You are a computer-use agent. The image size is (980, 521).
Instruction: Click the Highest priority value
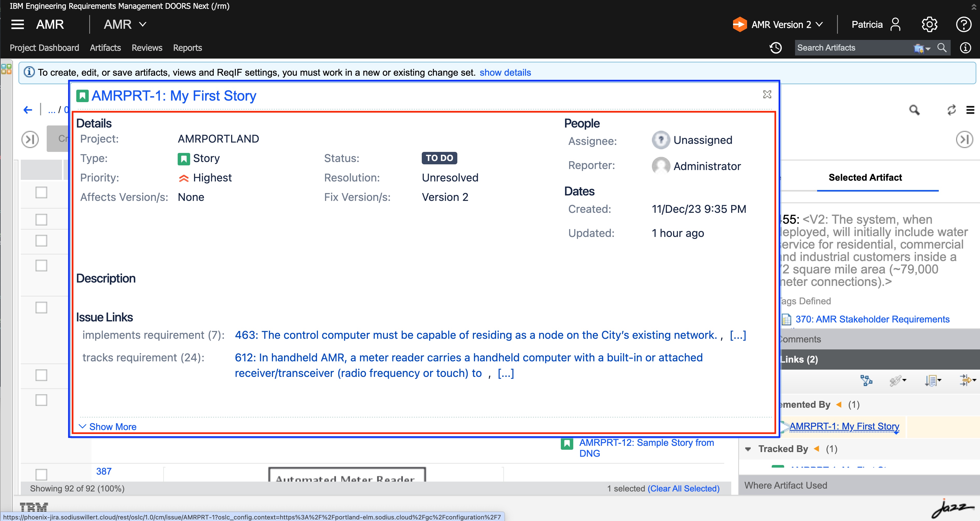[x=212, y=178]
